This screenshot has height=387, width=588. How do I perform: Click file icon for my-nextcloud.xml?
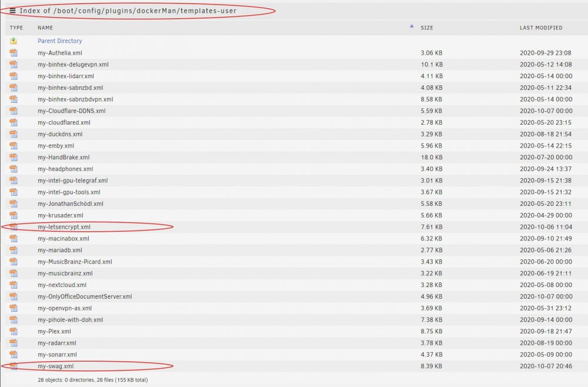tap(14, 285)
